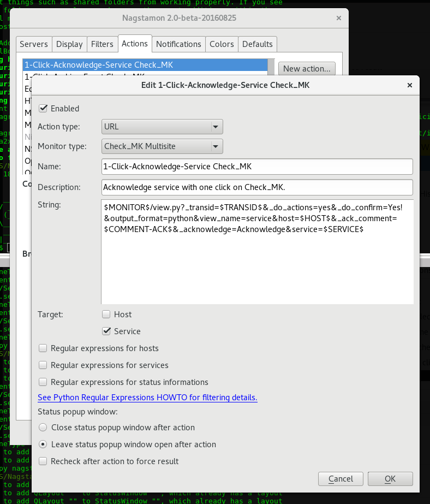
Task: Open the Python Regular Expressions HOWTO link
Action: pos(147,398)
